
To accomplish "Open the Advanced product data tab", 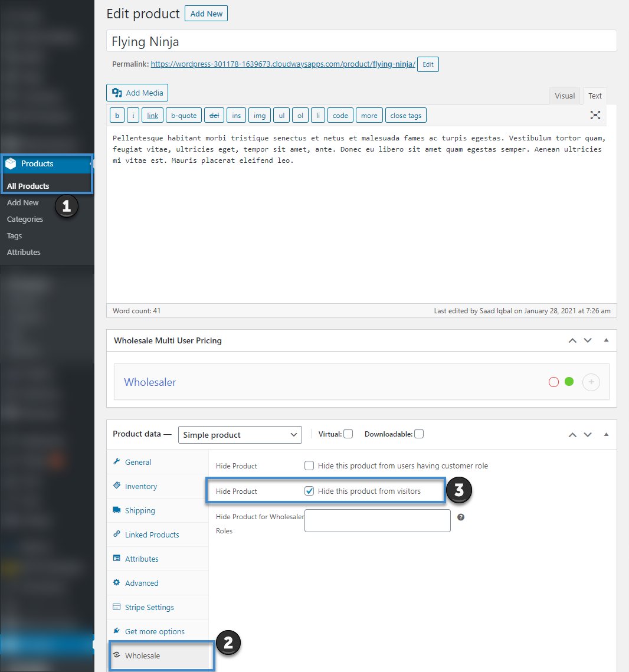I will coord(158,584).
